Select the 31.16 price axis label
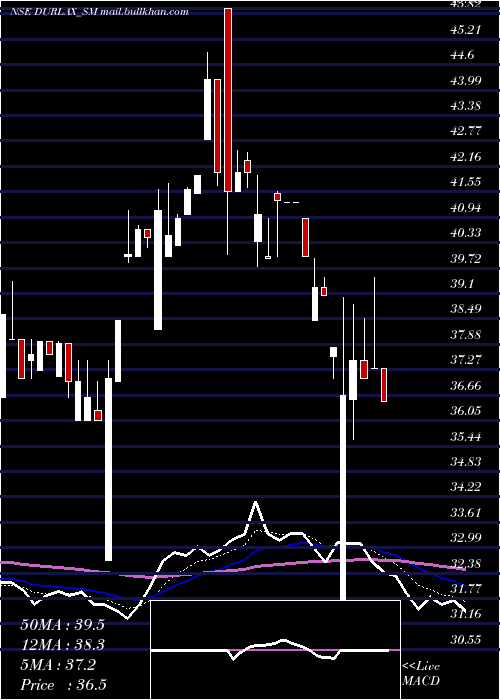Viewport: 500px width, 700px height. (x=466, y=614)
